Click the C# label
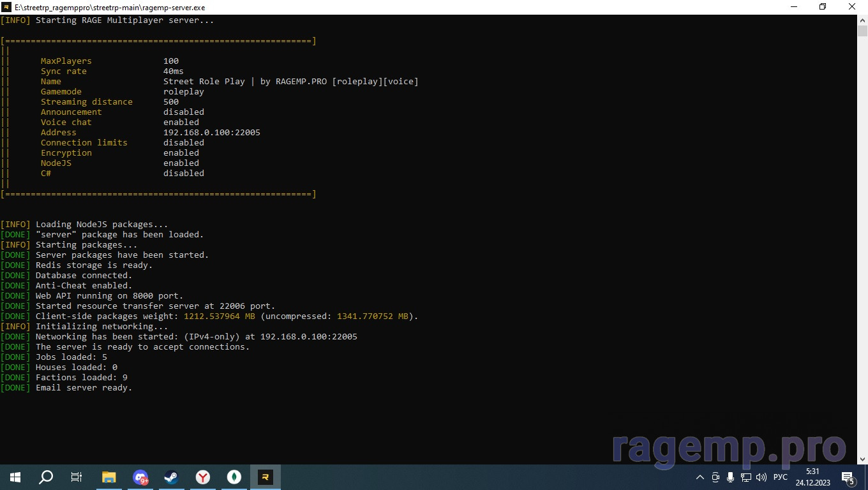 click(46, 174)
